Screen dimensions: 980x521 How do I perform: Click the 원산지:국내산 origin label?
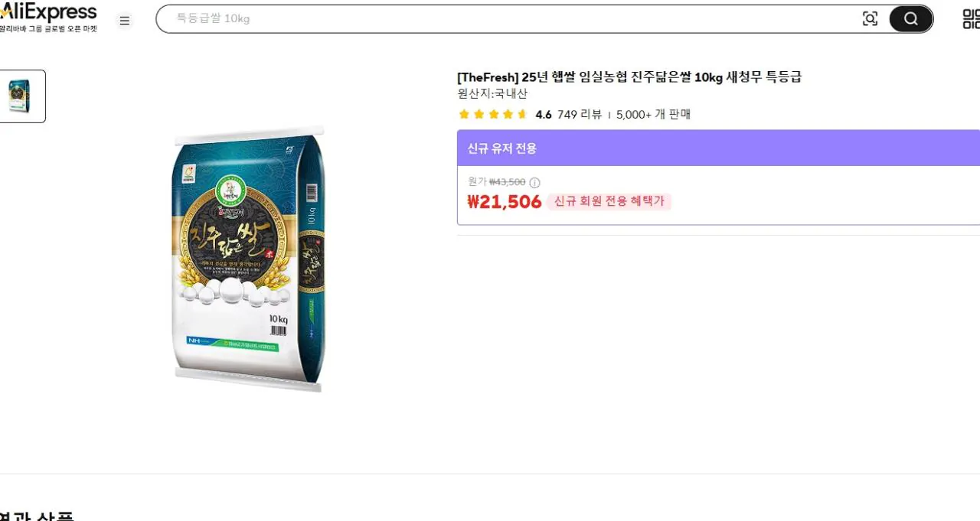pos(492,94)
